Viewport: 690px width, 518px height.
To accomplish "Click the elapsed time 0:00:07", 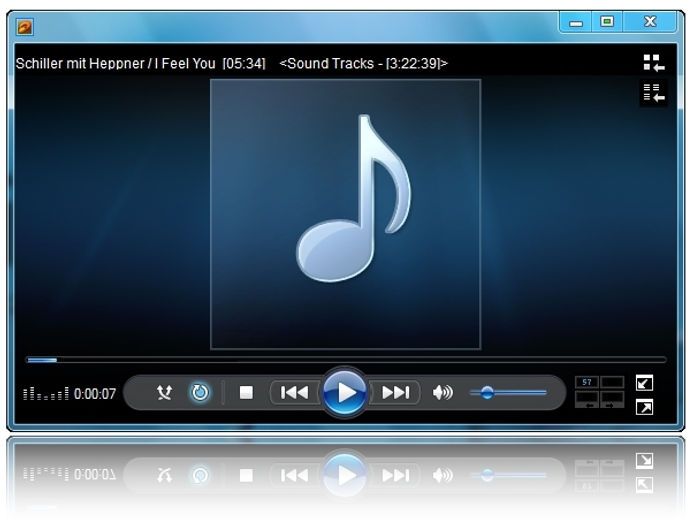I will (95, 393).
